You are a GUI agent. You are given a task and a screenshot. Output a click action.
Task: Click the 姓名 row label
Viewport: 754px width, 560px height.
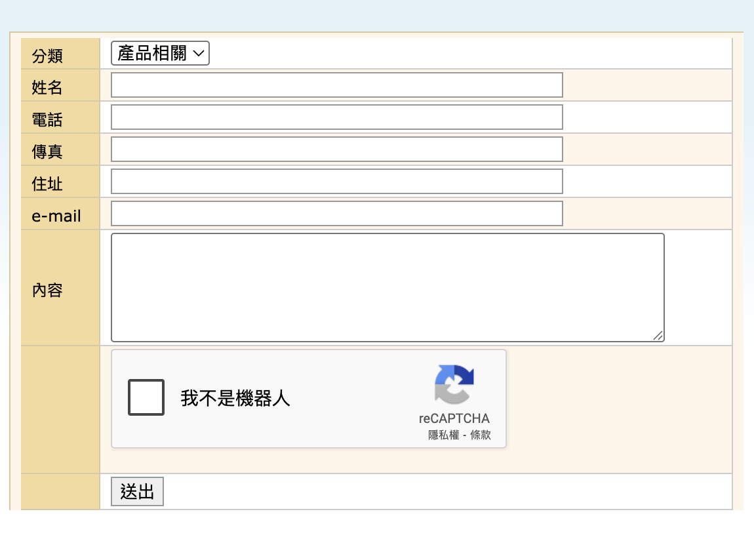47,87
